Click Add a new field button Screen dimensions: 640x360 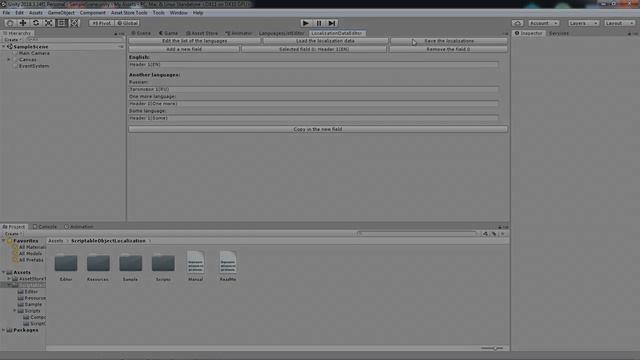pos(184,49)
